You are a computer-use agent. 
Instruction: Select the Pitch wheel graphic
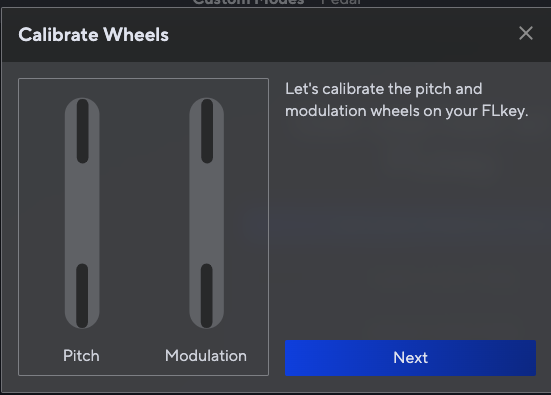pos(82,213)
